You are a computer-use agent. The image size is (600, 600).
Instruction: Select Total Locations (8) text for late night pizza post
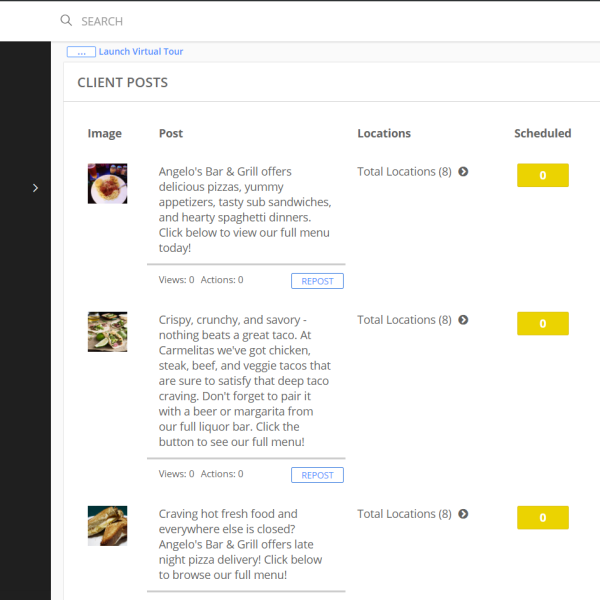pos(404,514)
